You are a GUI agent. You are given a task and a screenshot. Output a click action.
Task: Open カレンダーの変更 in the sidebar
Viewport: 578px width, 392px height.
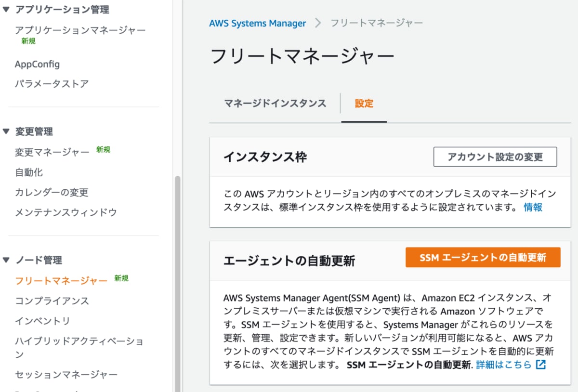(x=52, y=192)
